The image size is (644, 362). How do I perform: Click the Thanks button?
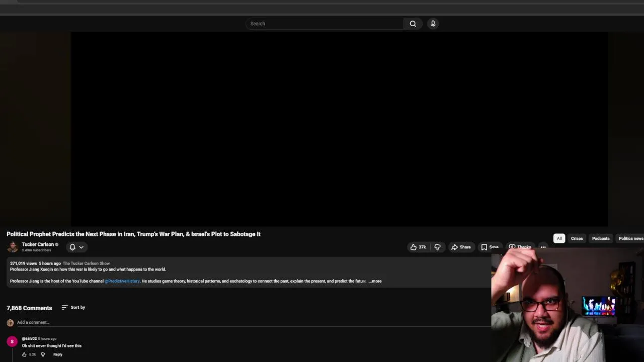[520, 247]
